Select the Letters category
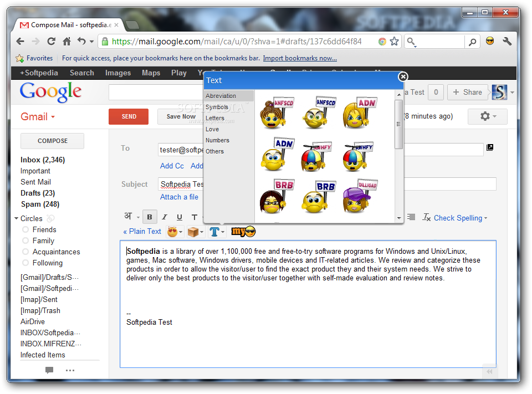This screenshot has width=532, height=394. tap(215, 118)
